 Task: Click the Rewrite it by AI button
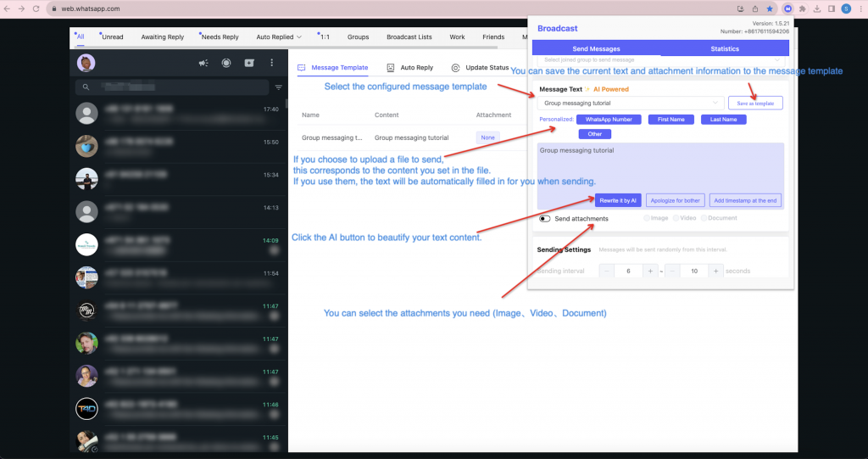[618, 200]
